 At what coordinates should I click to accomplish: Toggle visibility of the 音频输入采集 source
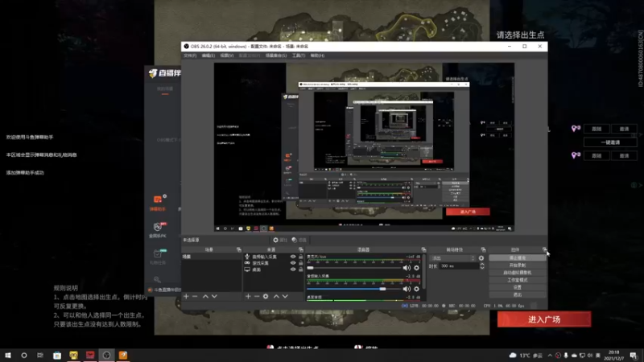coord(293,257)
